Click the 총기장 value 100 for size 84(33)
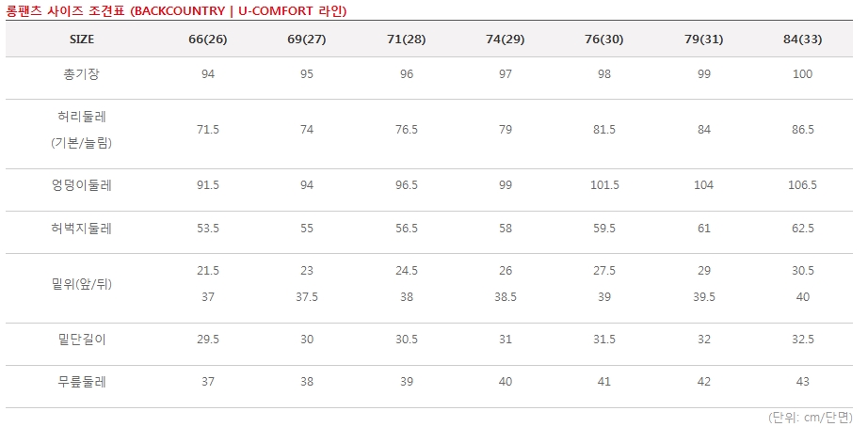Image resolution: width=868 pixels, height=427 pixels. pos(803,74)
